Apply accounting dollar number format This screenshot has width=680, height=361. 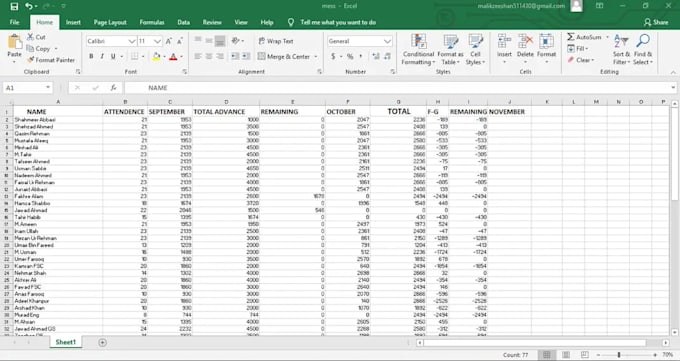pos(333,56)
